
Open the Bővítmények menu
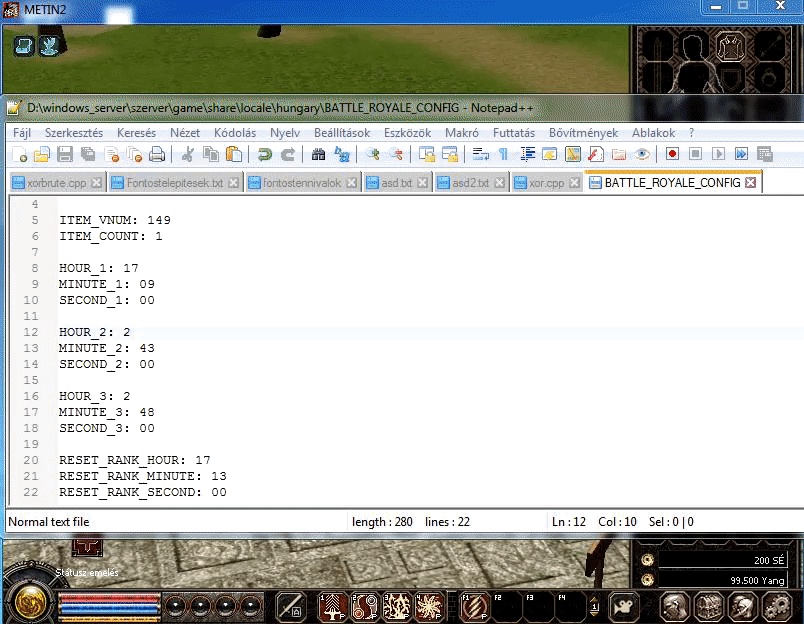click(x=584, y=133)
